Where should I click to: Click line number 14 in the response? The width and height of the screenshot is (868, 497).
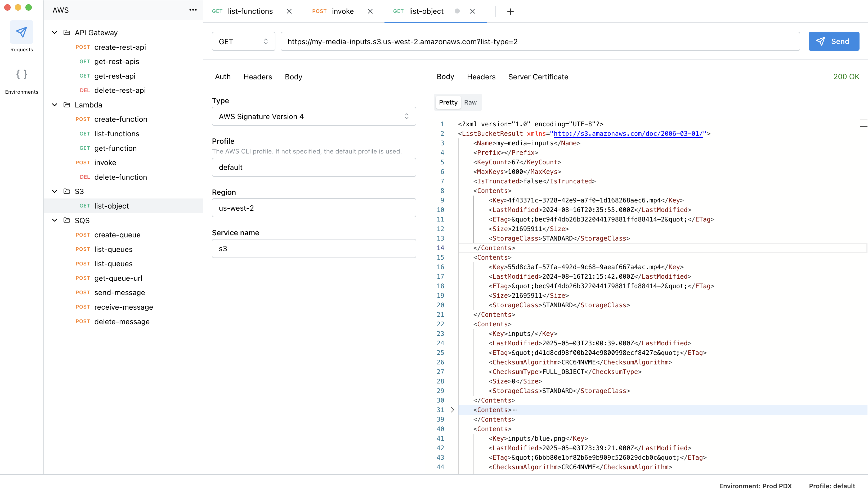(x=441, y=248)
